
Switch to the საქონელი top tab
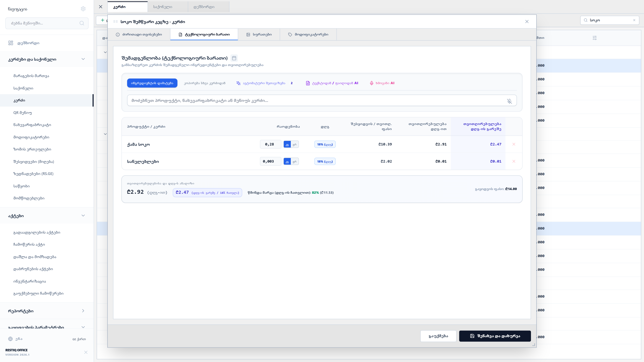pos(168,7)
